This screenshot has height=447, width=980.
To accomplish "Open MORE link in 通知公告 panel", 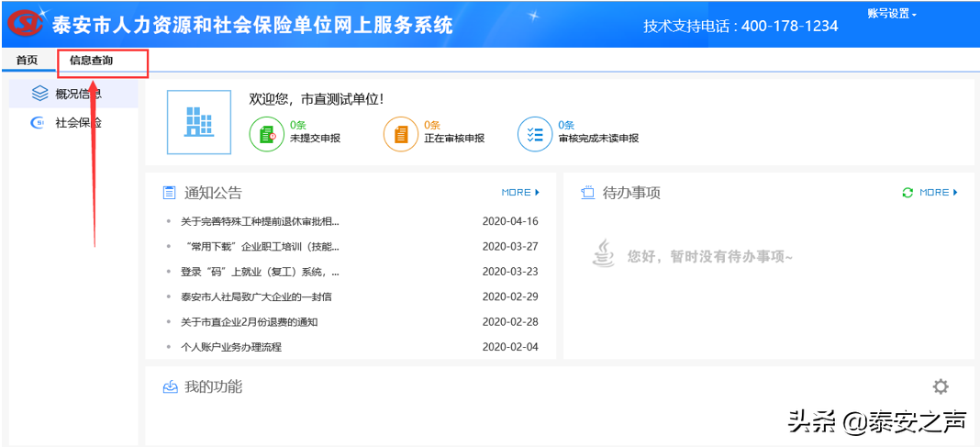I will coord(520,193).
